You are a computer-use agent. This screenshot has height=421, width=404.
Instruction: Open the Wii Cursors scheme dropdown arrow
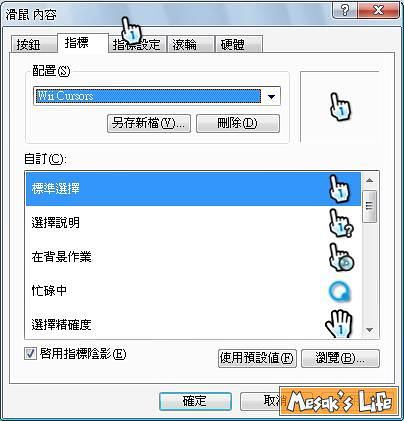click(271, 97)
